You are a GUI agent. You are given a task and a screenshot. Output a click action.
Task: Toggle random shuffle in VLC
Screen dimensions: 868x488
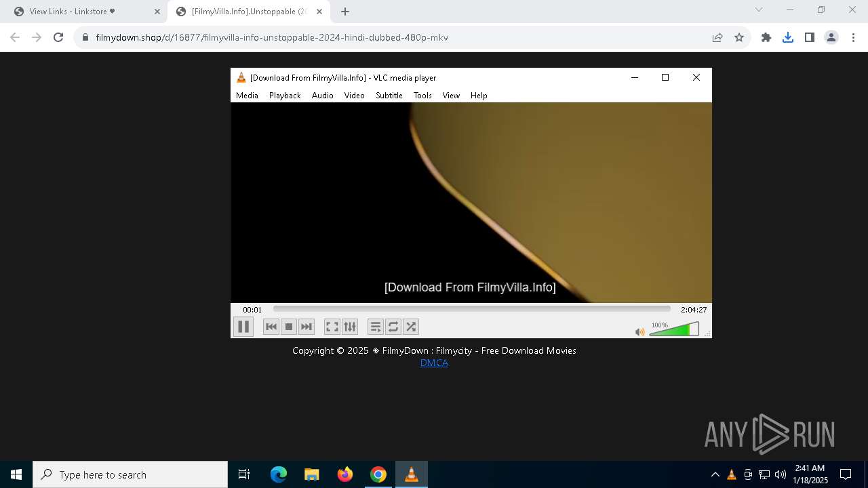411,327
